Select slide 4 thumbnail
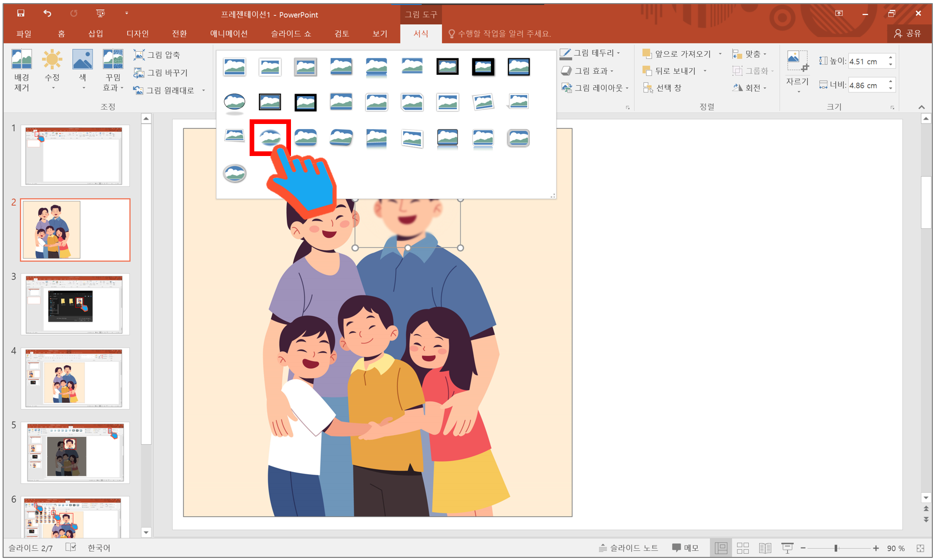 [75, 379]
